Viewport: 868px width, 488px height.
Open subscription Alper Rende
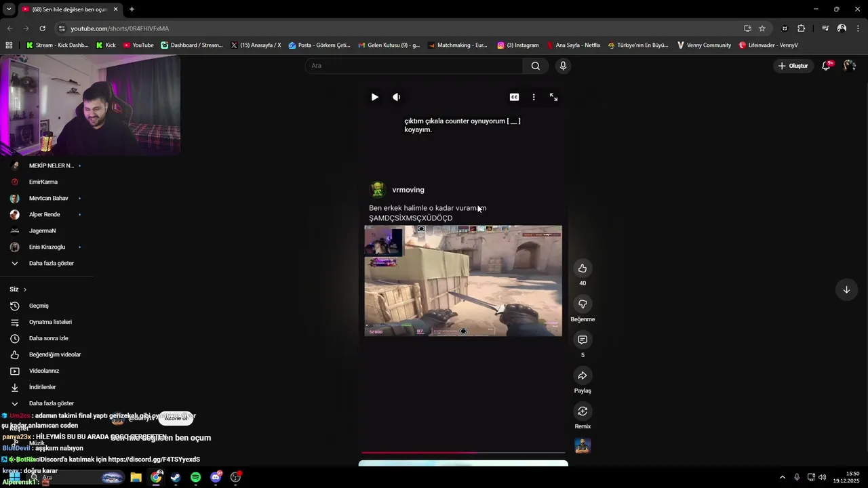(x=46, y=214)
